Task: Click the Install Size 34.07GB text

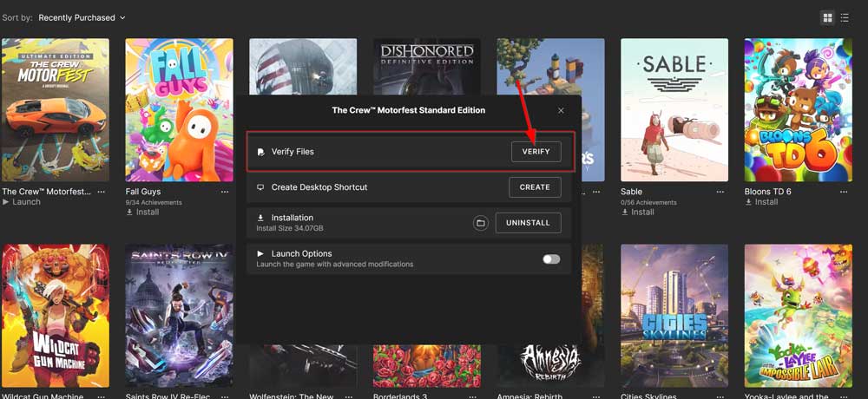Action: 290,228
